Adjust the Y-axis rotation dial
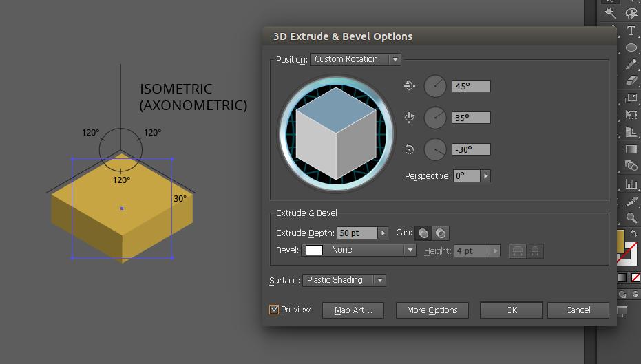 coord(435,118)
